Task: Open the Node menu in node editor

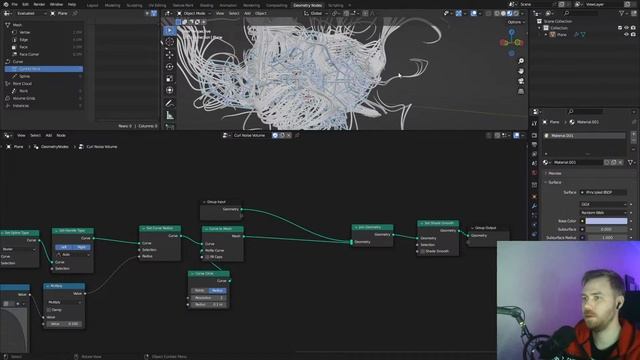Action: click(61, 135)
